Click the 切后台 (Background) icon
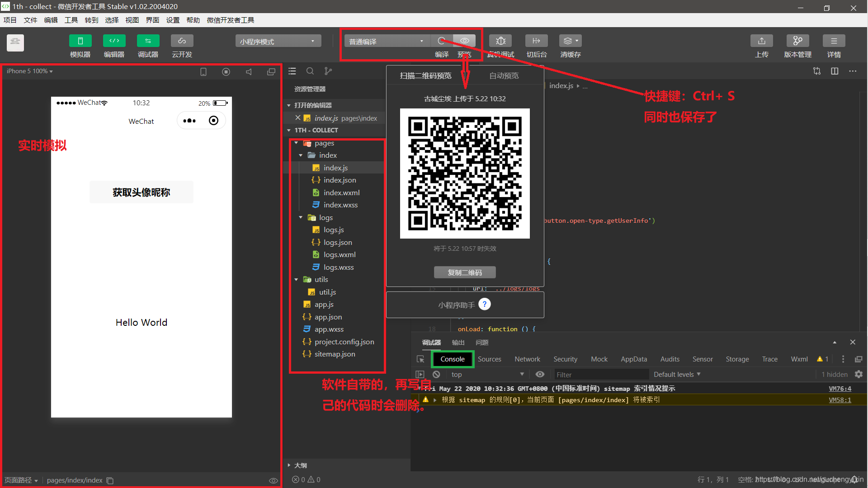 click(535, 40)
